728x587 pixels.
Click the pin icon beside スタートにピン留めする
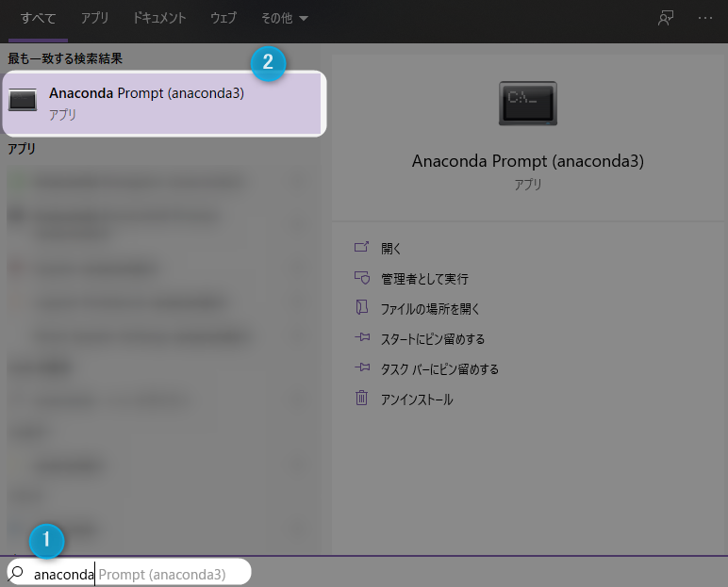point(362,337)
